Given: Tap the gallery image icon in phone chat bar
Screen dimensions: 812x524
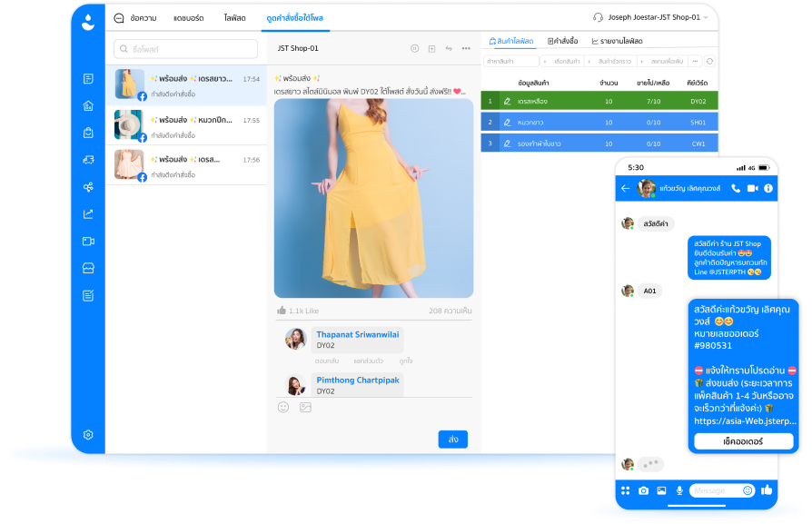Looking at the screenshot, I should coord(661,490).
